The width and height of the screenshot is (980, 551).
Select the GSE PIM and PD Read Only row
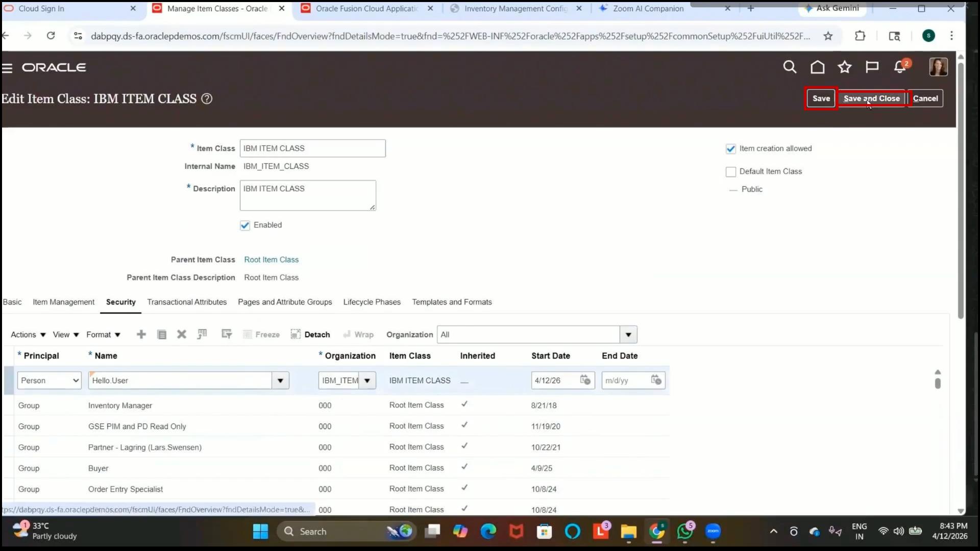[x=337, y=427]
